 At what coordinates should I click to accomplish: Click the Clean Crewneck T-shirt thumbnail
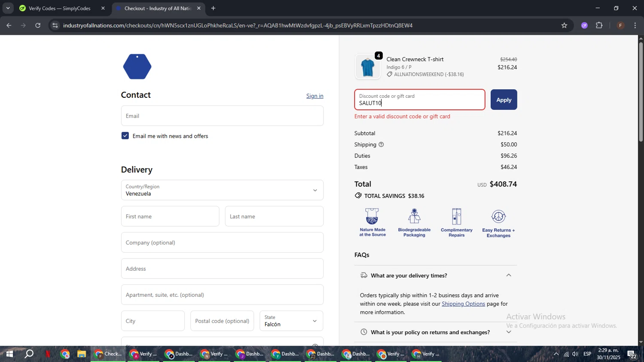(368, 67)
